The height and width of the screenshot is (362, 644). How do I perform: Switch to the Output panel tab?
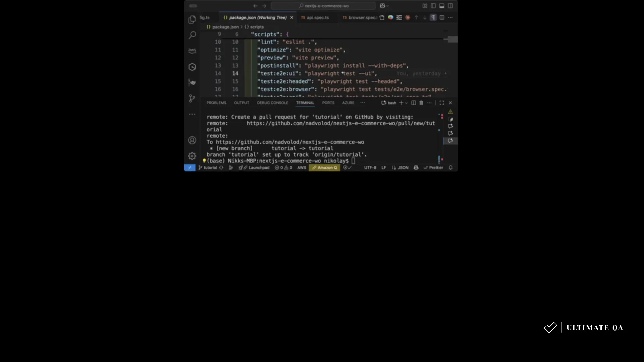coord(241,103)
